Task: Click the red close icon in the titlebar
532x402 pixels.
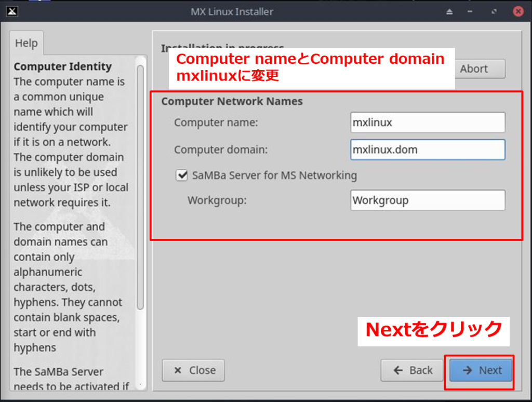Action: pyautogui.click(x=519, y=11)
